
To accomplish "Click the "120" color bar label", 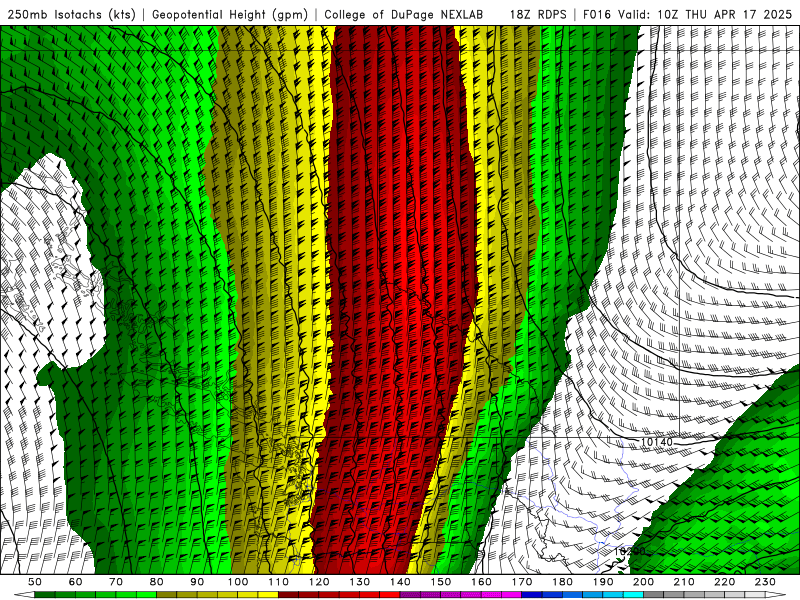I will [x=319, y=582].
